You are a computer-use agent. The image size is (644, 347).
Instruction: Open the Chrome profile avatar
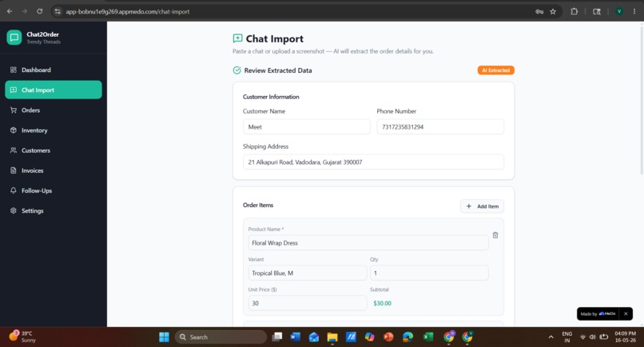click(x=619, y=11)
